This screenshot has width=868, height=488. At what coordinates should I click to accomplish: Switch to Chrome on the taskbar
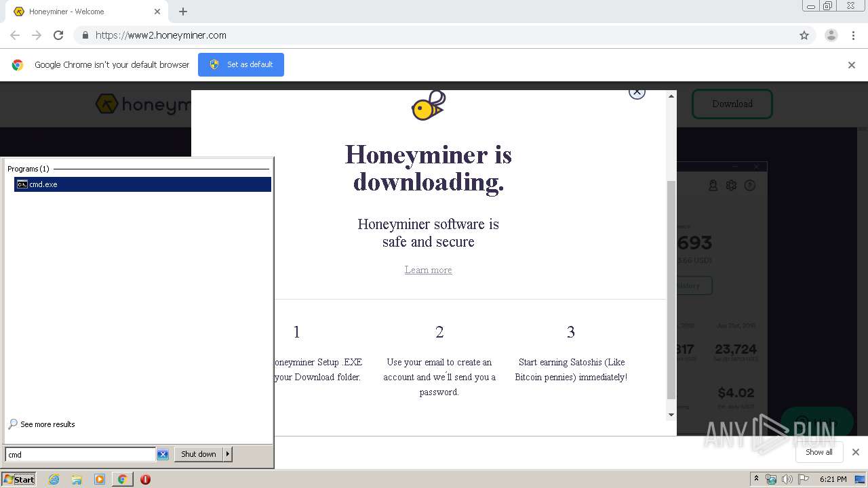point(122,479)
